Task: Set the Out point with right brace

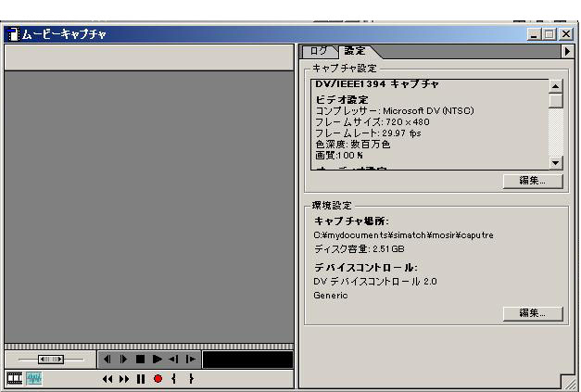Action: click(x=191, y=379)
